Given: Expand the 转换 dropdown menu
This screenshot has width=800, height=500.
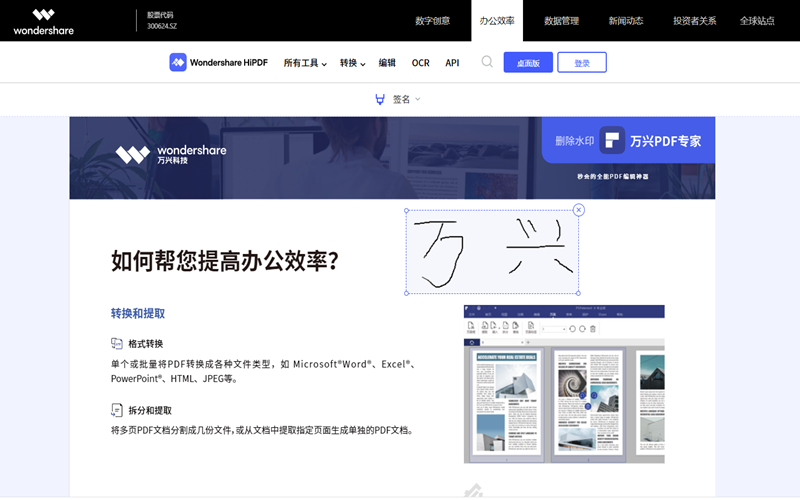Looking at the screenshot, I should point(353,63).
